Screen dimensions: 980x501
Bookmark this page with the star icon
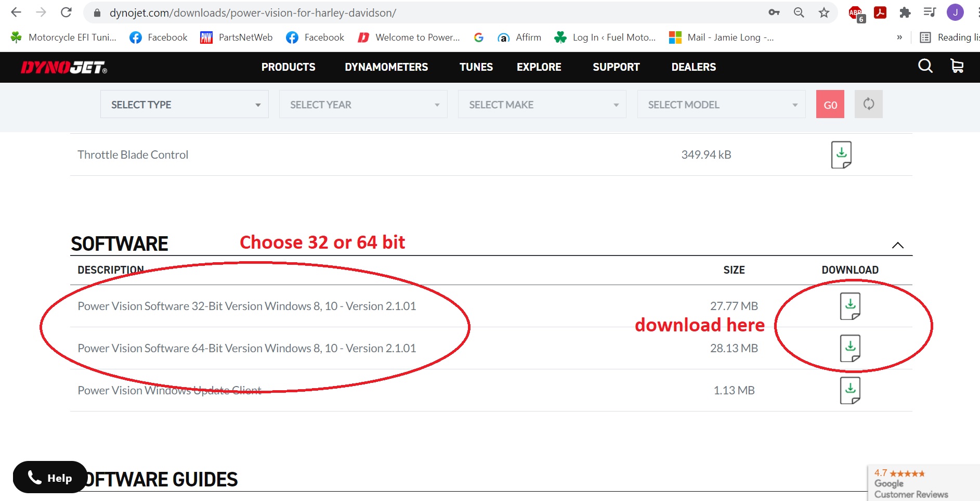click(x=824, y=12)
